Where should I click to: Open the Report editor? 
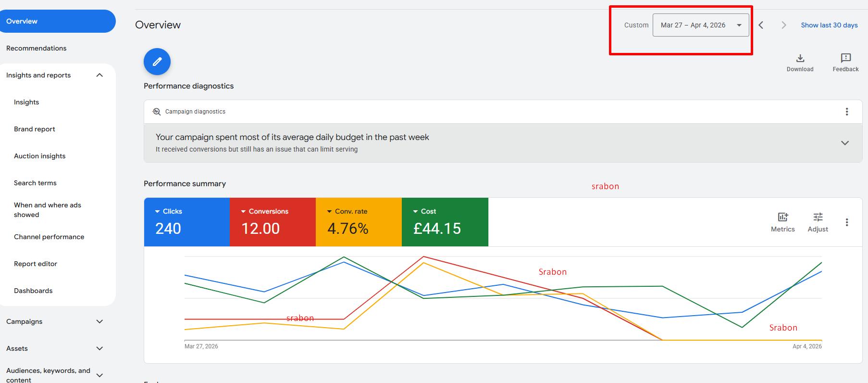pyautogui.click(x=36, y=264)
